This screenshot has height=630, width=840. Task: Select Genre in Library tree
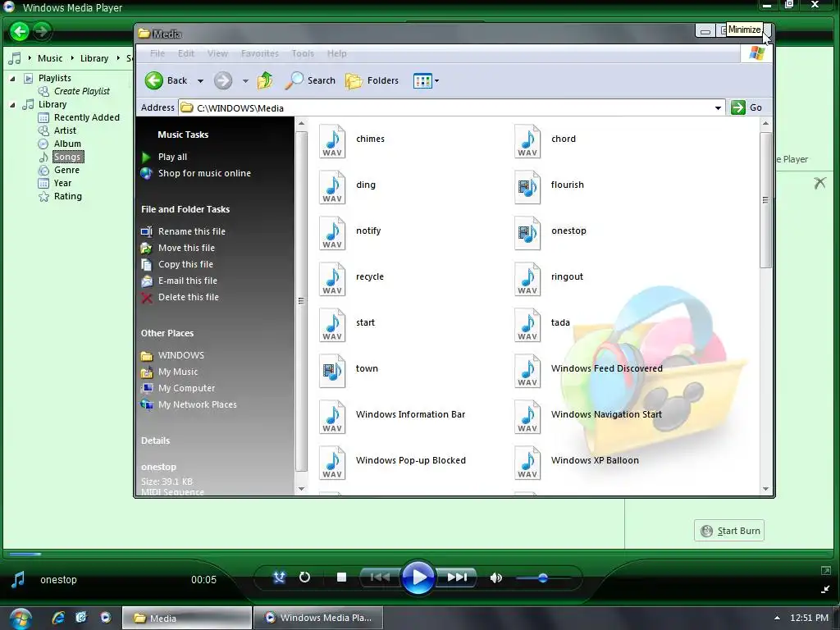click(59, 171)
